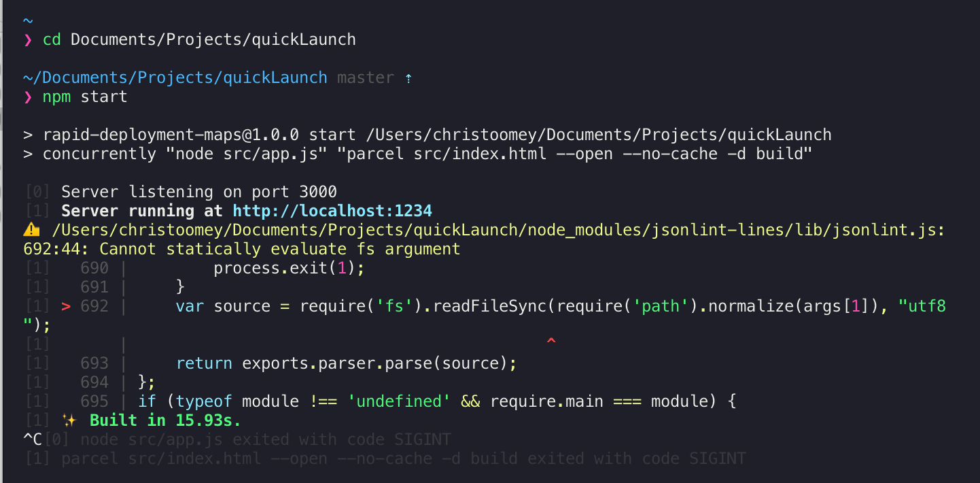Click the 'var' keyword on line 692
The image size is (980, 483).
(x=190, y=306)
